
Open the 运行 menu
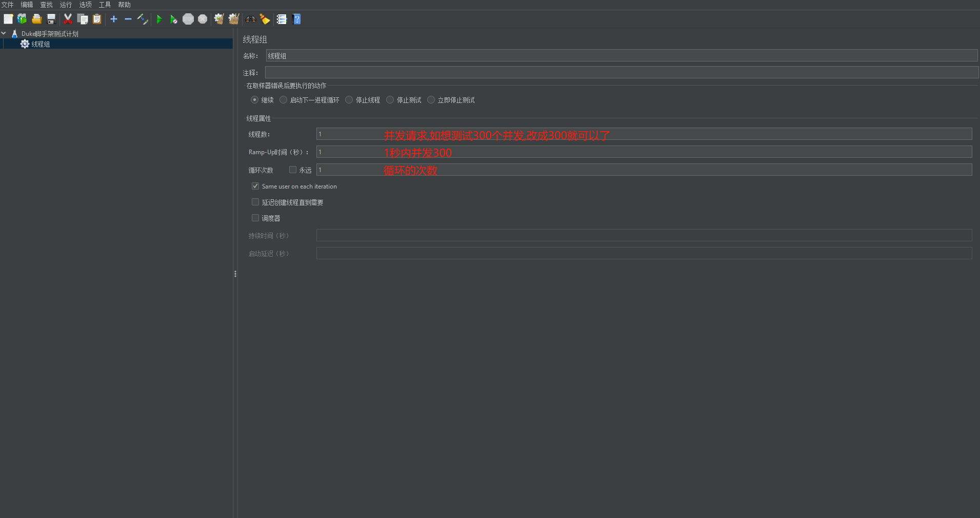tap(66, 5)
